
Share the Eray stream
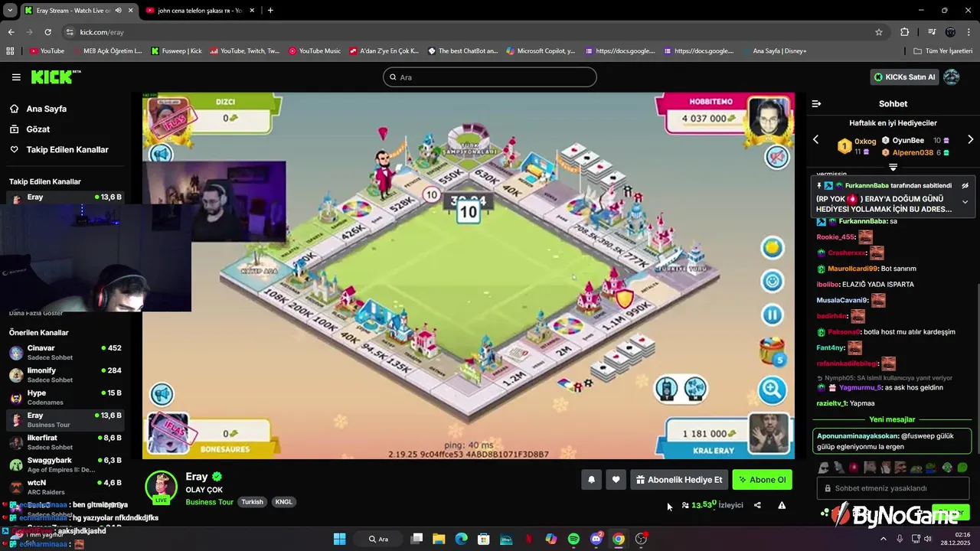pyautogui.click(x=757, y=505)
